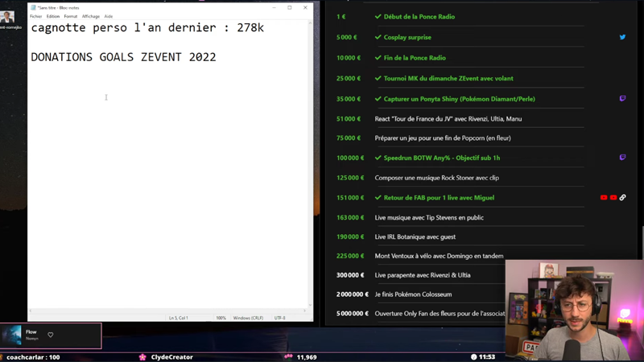Screen dimensions: 644x362
Task: Click the Twitter icon on Cosplay surprise row
Action: point(622,37)
